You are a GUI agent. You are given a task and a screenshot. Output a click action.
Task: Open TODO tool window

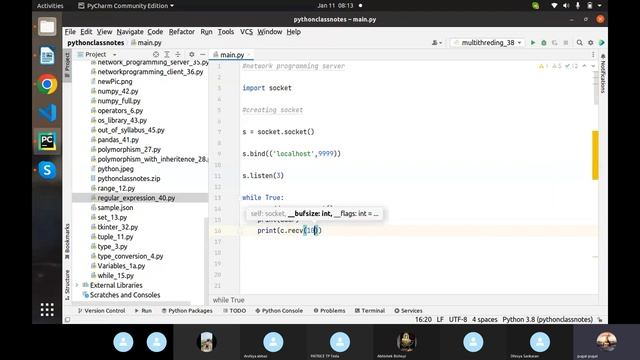(235, 311)
